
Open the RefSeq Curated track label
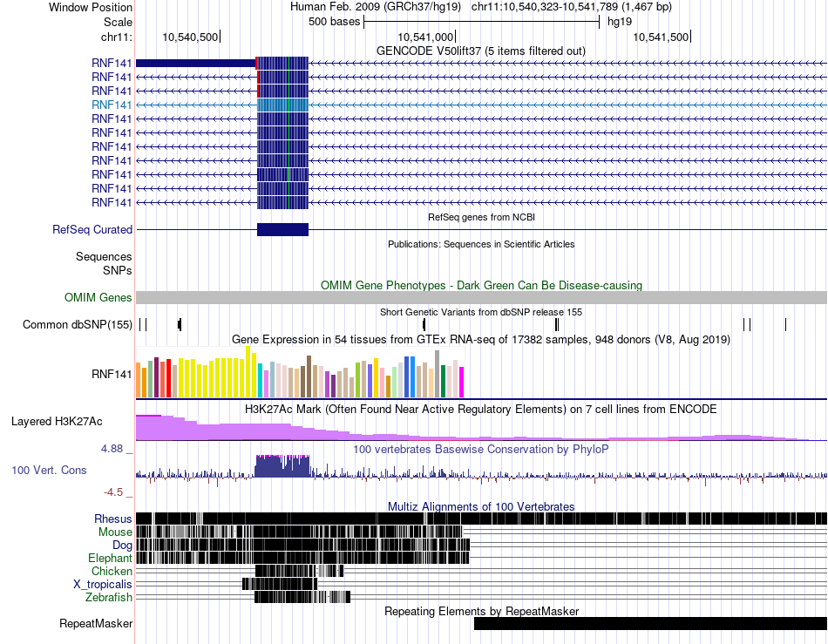[x=92, y=229]
